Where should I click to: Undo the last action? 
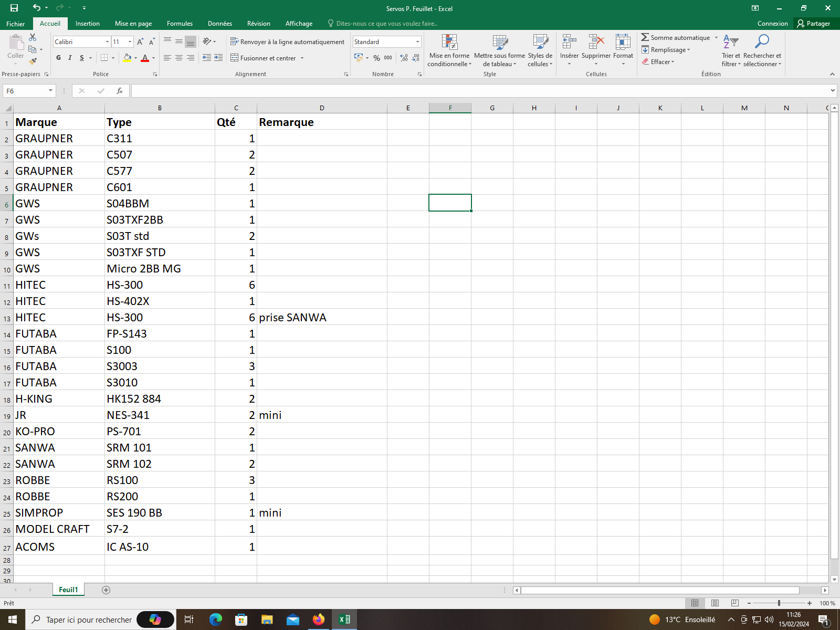(36, 8)
